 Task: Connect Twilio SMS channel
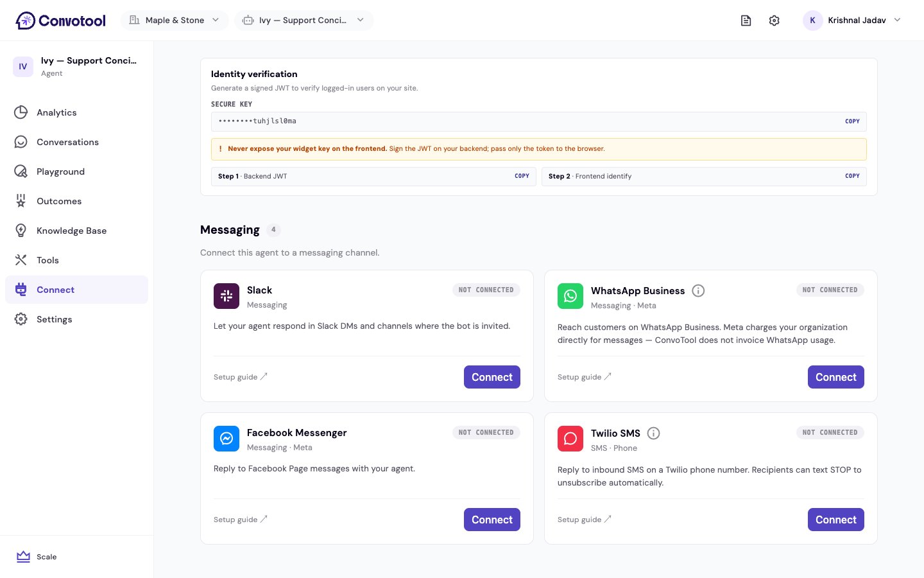click(x=836, y=520)
